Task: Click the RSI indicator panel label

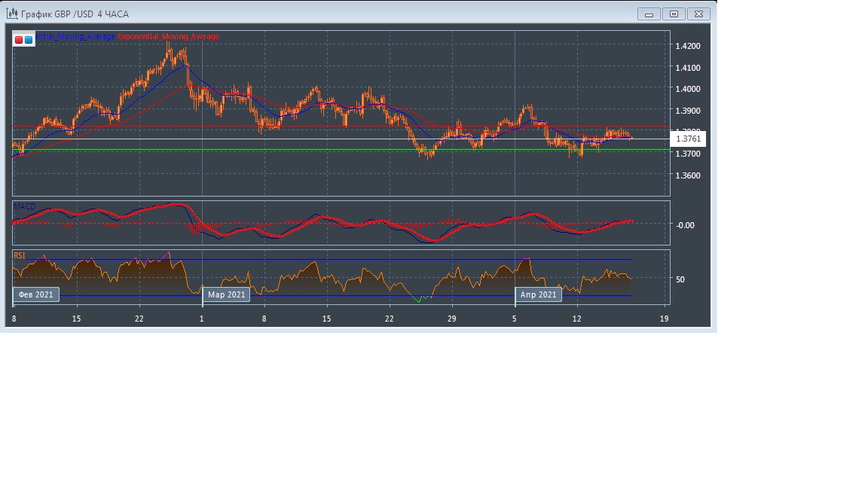Action: [20, 255]
